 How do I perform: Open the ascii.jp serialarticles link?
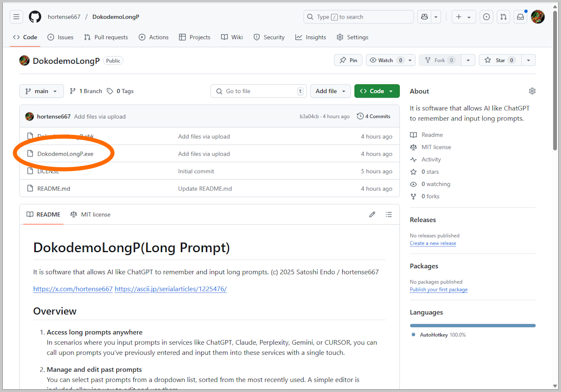171,289
